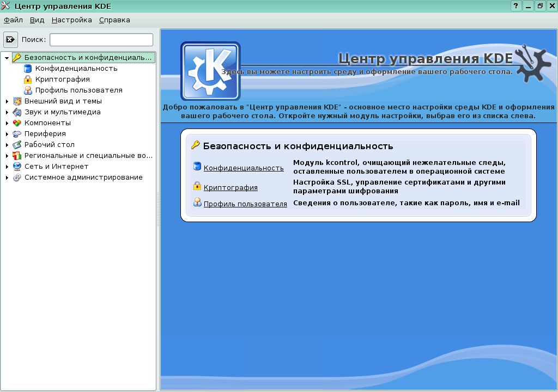Image resolution: width=558 pixels, height=392 pixels.
Task: Expand the Сеть и Интернет branch
Action: [6, 166]
